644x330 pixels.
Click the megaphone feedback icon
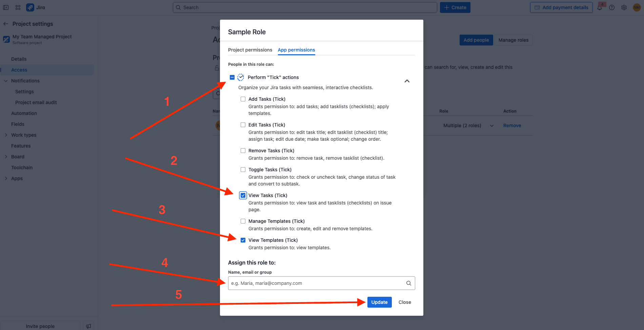click(x=88, y=326)
